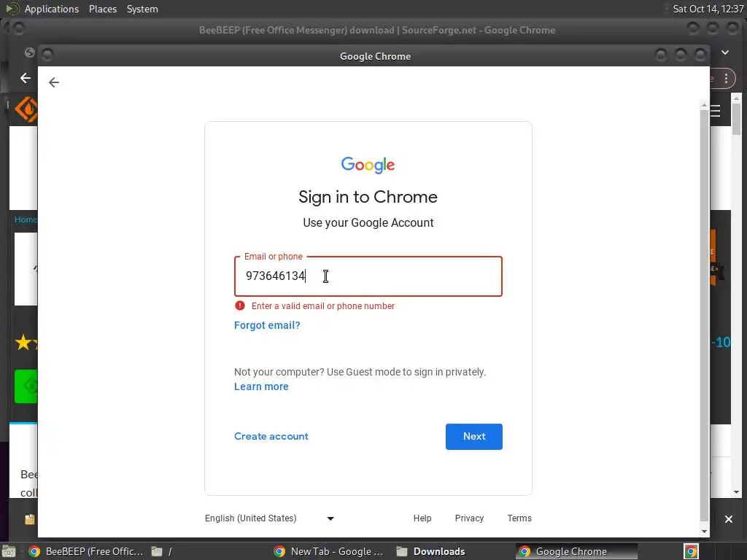The height and width of the screenshot is (560, 747).
Task: Open the Help link in footer
Action: pyautogui.click(x=422, y=518)
